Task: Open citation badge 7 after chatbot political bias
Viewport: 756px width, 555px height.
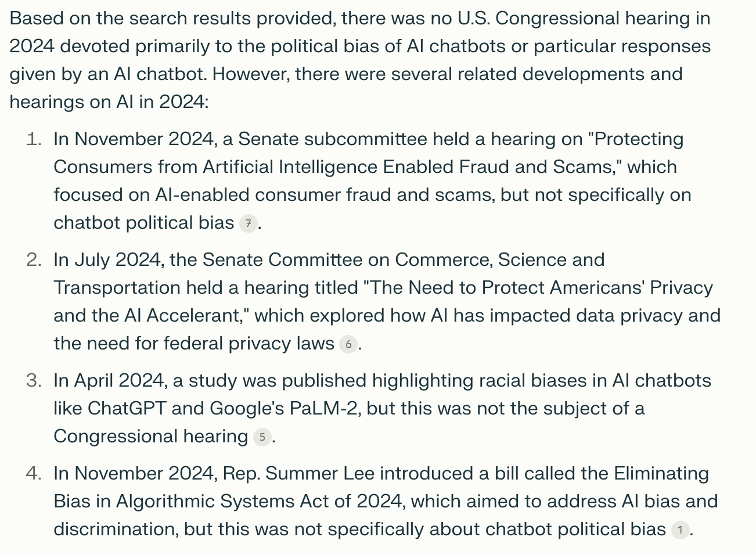Action: (x=248, y=224)
